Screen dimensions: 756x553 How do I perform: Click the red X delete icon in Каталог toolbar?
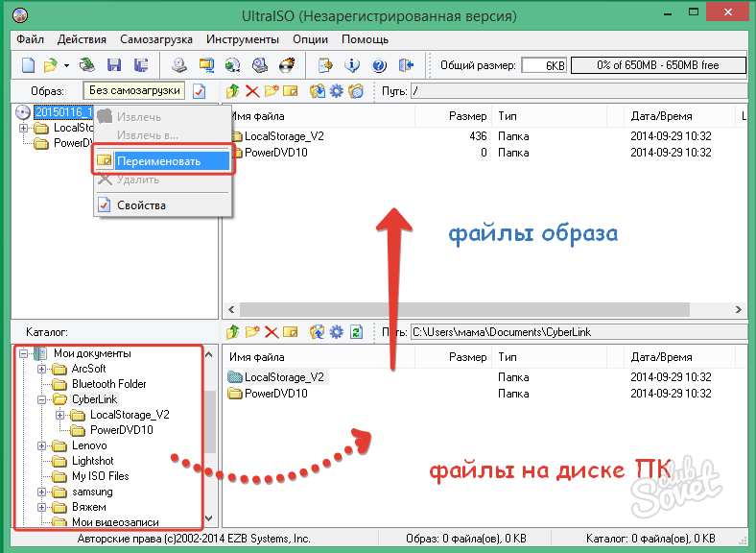[272, 332]
